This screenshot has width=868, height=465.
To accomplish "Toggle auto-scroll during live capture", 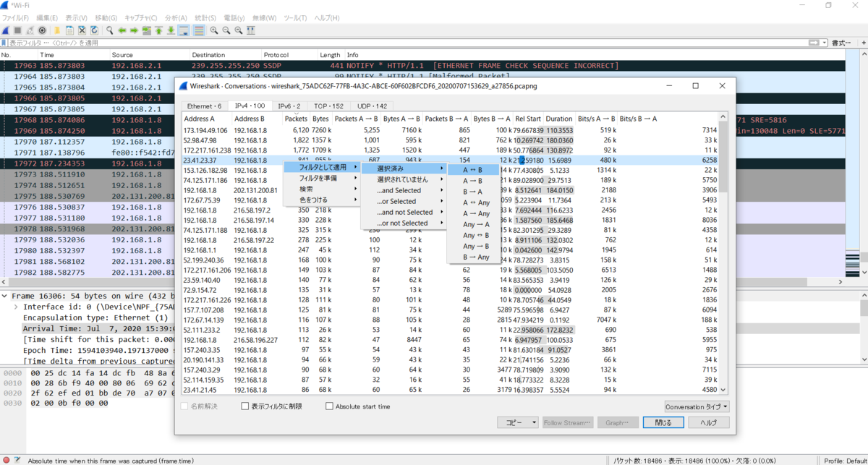I will 184,30.
